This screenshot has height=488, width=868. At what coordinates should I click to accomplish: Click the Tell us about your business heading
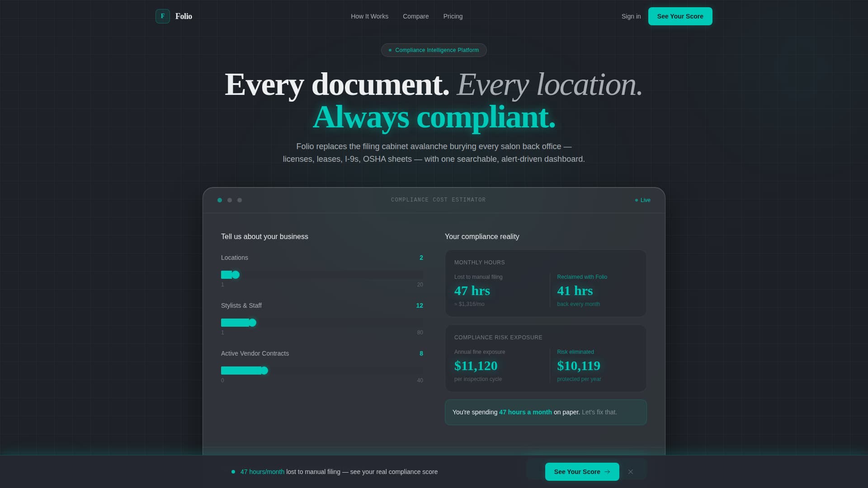click(264, 237)
